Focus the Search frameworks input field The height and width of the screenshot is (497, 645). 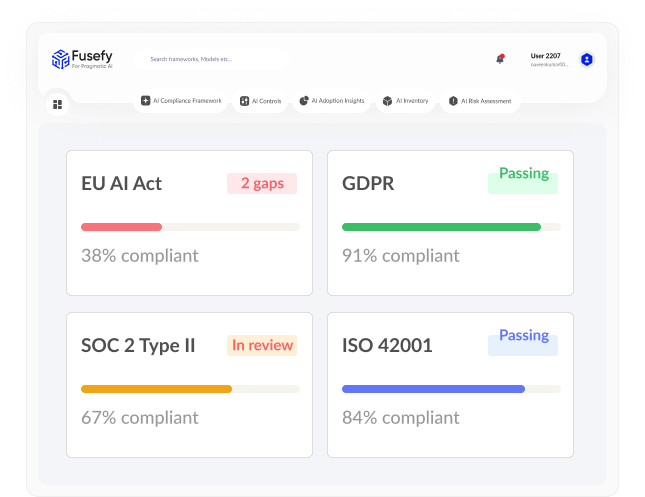pos(211,59)
